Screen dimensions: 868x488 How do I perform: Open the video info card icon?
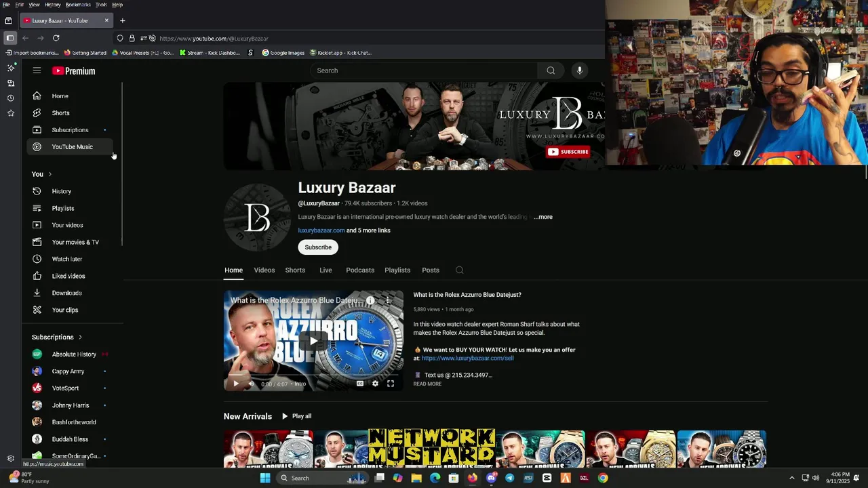pos(370,300)
